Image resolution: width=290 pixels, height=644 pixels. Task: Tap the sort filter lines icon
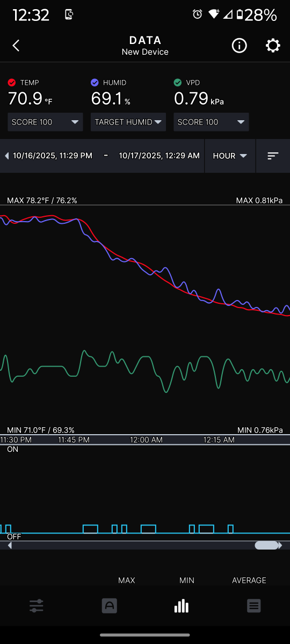click(x=273, y=156)
